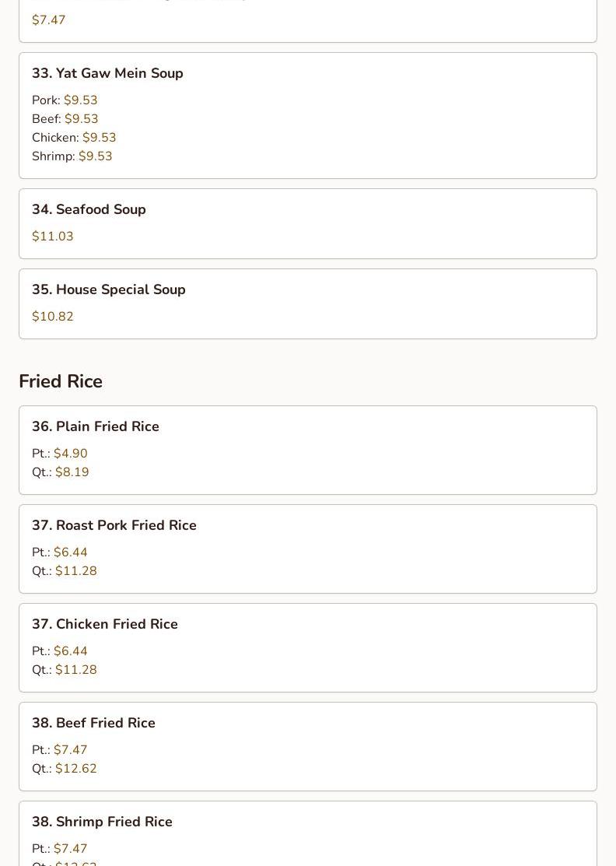The width and height of the screenshot is (616, 866).
Task: Select Plain Fried Rice quart $8.19
Action: [60, 472]
